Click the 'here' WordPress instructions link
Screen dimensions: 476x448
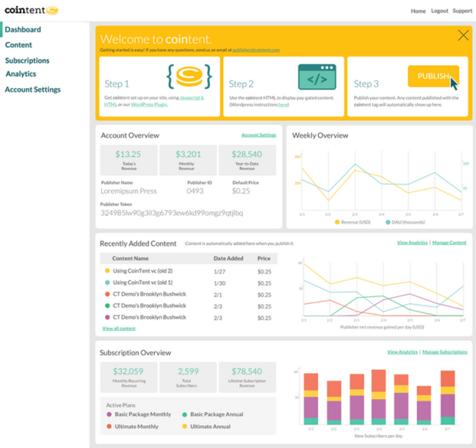pyautogui.click(x=283, y=104)
